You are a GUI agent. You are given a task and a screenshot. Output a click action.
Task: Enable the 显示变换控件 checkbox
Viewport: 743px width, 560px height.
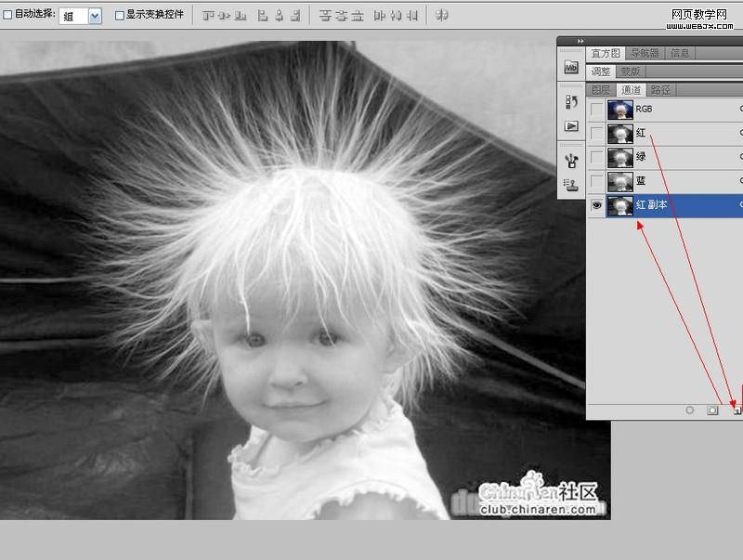click(120, 16)
